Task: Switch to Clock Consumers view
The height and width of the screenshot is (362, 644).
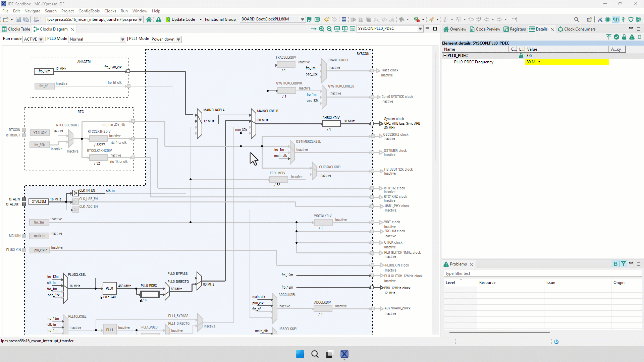Action: tap(580, 29)
